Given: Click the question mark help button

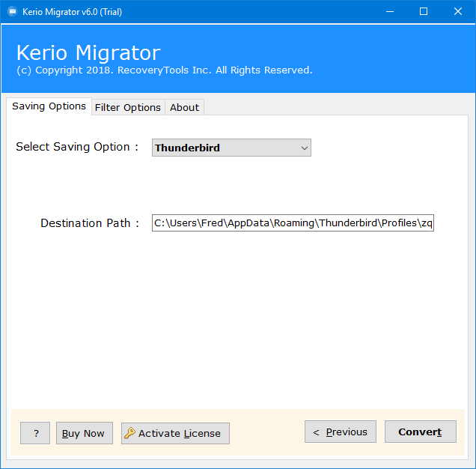Looking at the screenshot, I should coord(35,433).
